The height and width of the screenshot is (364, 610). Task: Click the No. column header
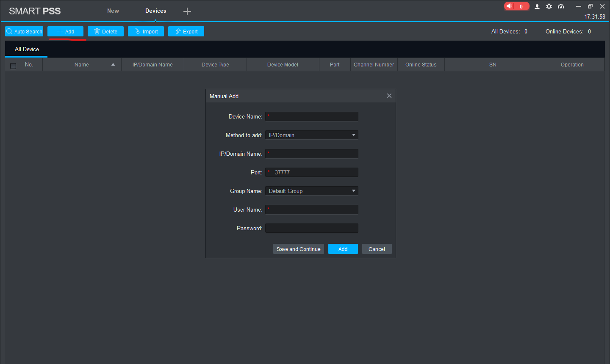[x=29, y=65]
